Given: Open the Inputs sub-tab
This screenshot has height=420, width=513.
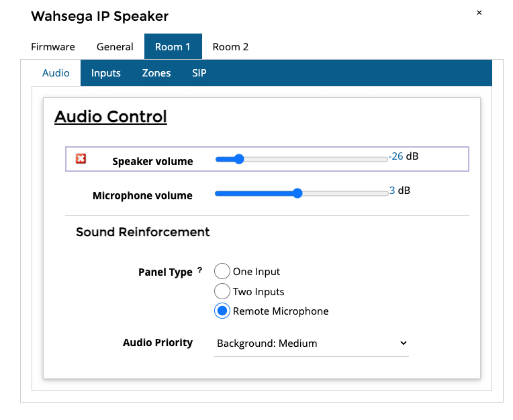Looking at the screenshot, I should tap(105, 73).
